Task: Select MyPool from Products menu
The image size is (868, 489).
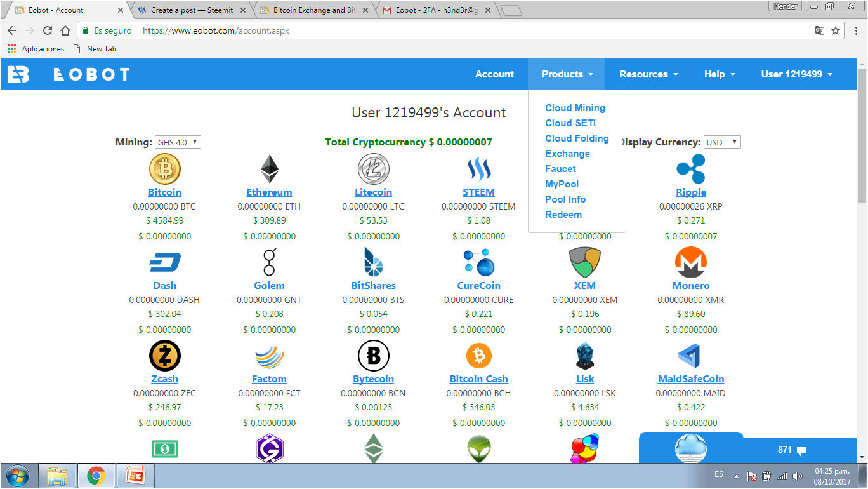Action: tap(562, 184)
